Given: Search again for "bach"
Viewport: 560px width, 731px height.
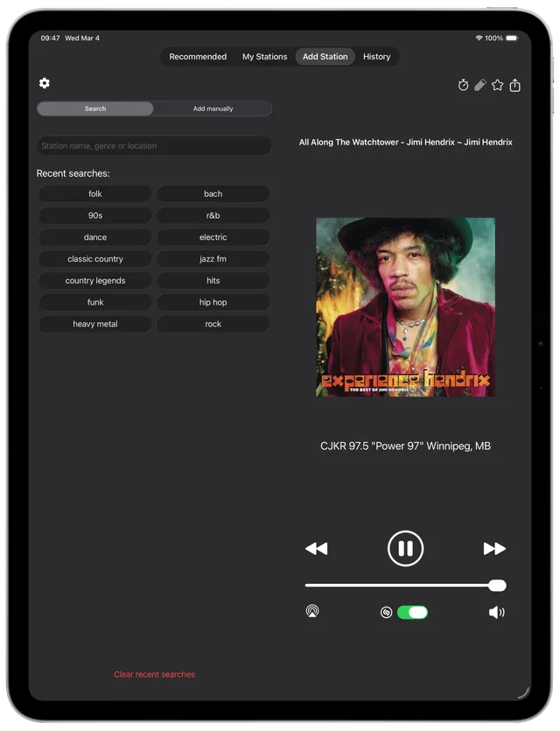Looking at the screenshot, I should pyautogui.click(x=213, y=194).
